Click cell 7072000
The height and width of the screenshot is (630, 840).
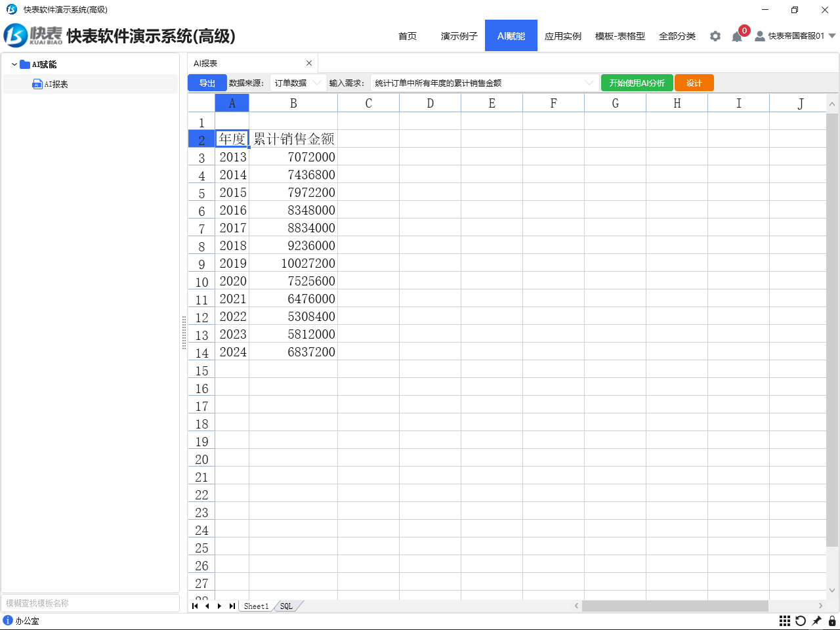293,157
